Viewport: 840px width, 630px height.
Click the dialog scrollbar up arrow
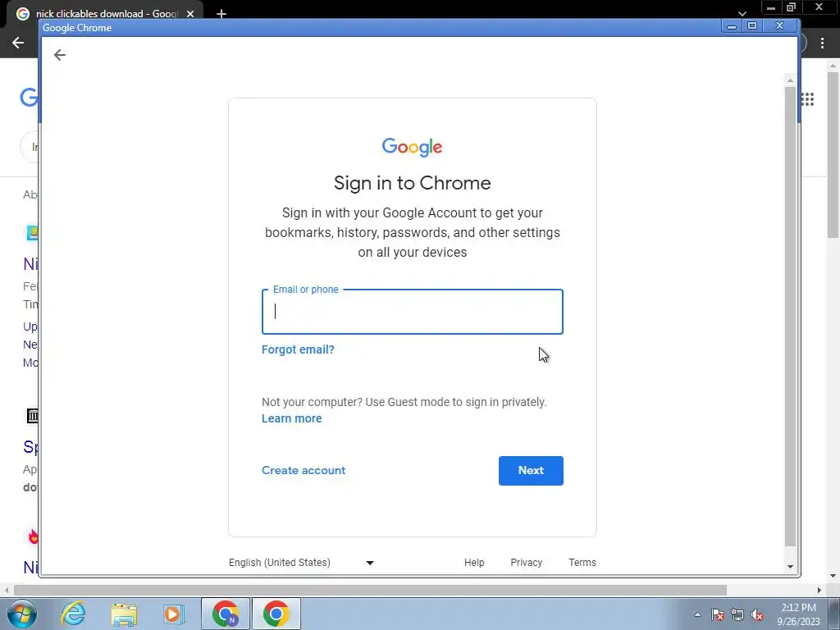(790, 80)
